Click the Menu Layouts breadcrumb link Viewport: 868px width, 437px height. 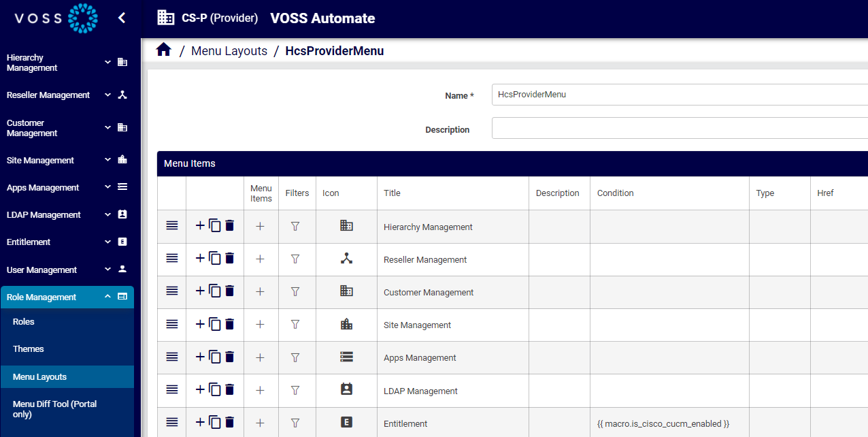coord(229,50)
